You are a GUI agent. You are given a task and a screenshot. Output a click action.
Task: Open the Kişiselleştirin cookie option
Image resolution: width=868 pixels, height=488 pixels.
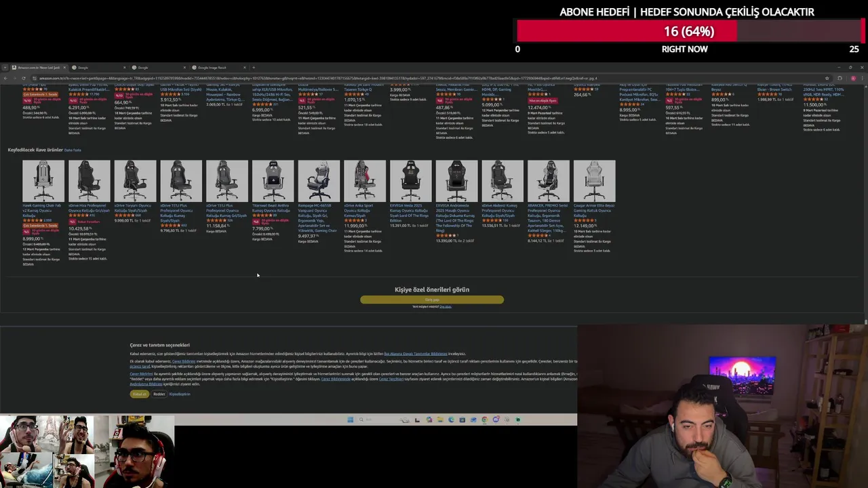[x=180, y=394]
